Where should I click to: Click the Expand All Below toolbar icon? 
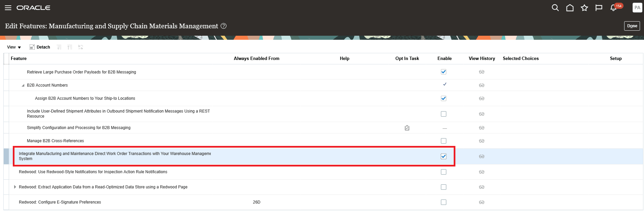[x=70, y=47]
